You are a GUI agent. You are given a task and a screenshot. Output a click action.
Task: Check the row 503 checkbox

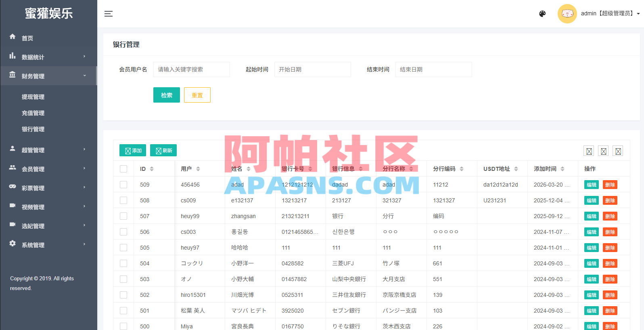[123, 279]
